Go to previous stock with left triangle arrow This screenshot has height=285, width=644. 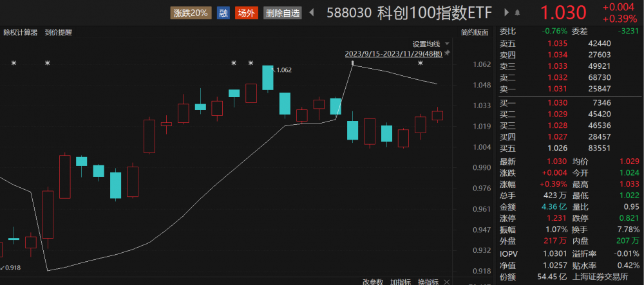(x=311, y=13)
